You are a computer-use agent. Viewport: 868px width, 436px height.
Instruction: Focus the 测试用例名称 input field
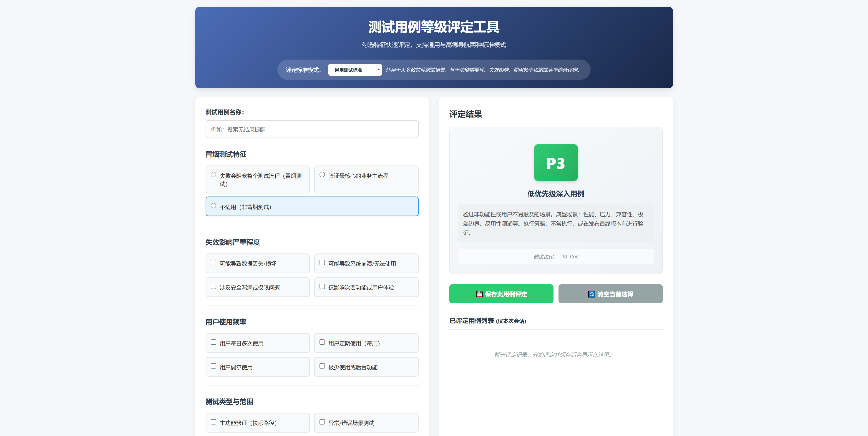coord(312,129)
